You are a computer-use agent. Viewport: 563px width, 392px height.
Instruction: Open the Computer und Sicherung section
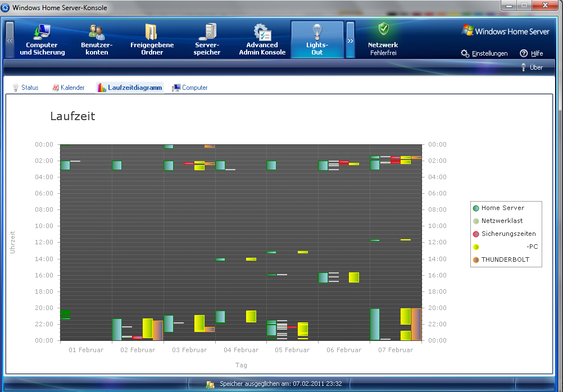(42, 39)
